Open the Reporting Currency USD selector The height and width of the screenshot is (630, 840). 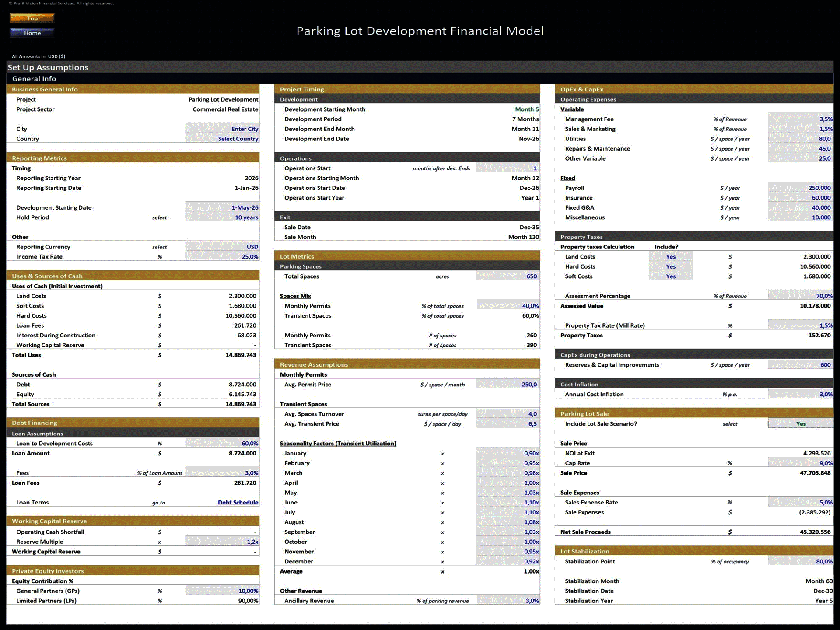coord(222,247)
